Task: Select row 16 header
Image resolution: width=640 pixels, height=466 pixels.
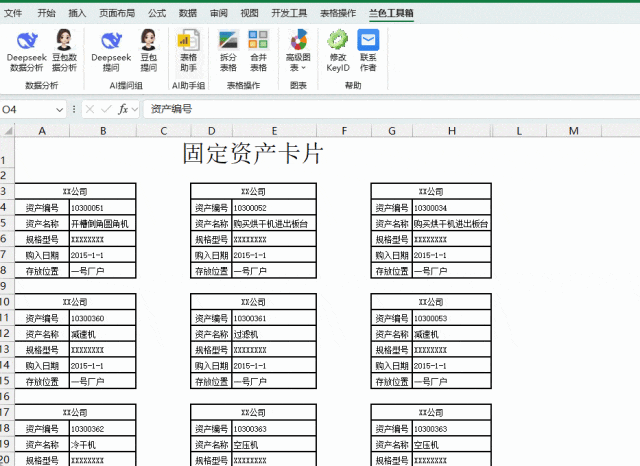Action: (7, 396)
